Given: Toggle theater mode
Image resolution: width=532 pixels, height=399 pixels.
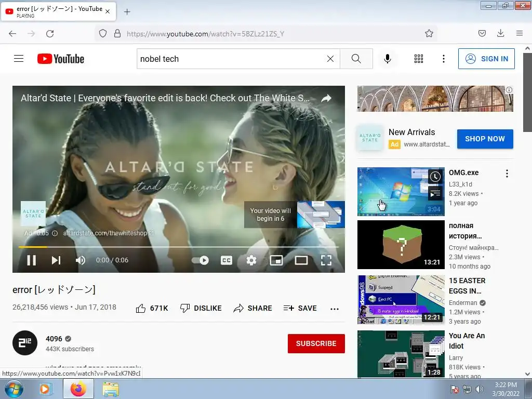Looking at the screenshot, I should 301,260.
